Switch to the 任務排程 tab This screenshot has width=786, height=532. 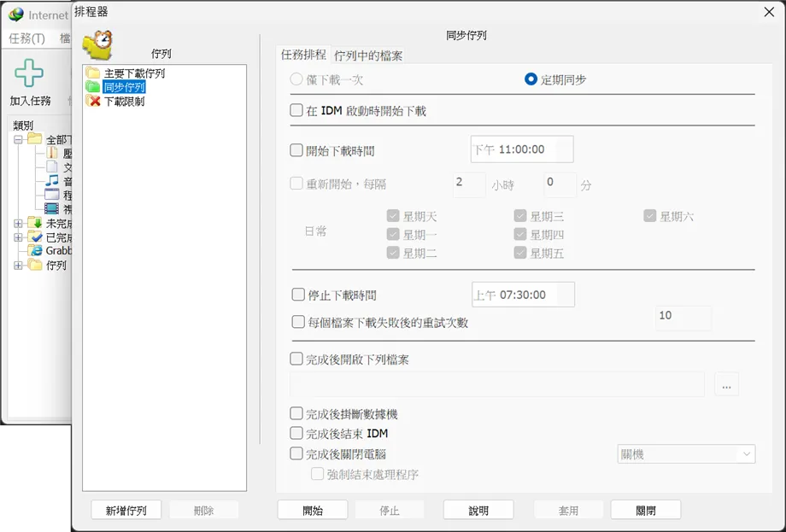(x=303, y=54)
